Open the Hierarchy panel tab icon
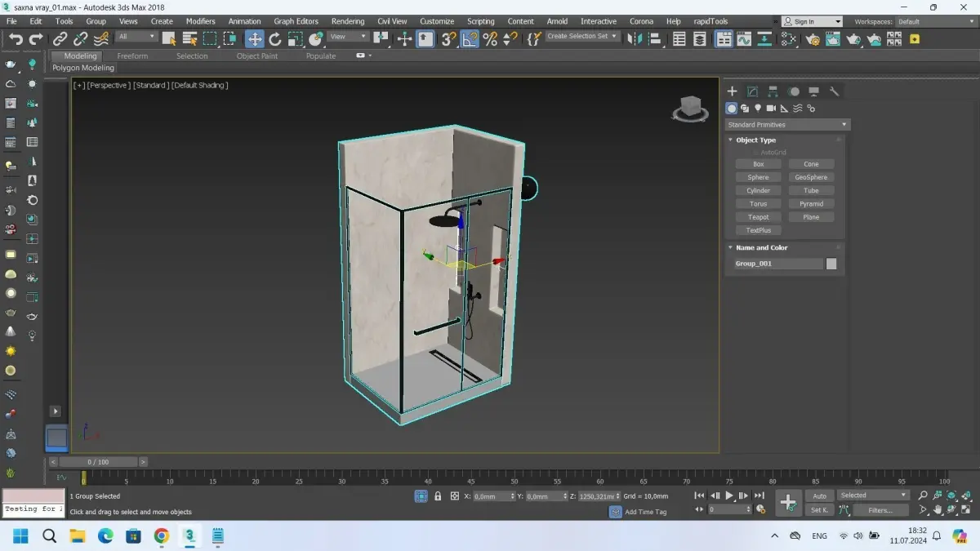 click(773, 91)
